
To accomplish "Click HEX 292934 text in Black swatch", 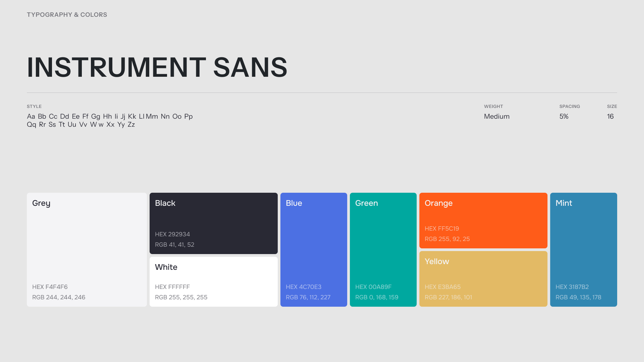I will pyautogui.click(x=172, y=234).
